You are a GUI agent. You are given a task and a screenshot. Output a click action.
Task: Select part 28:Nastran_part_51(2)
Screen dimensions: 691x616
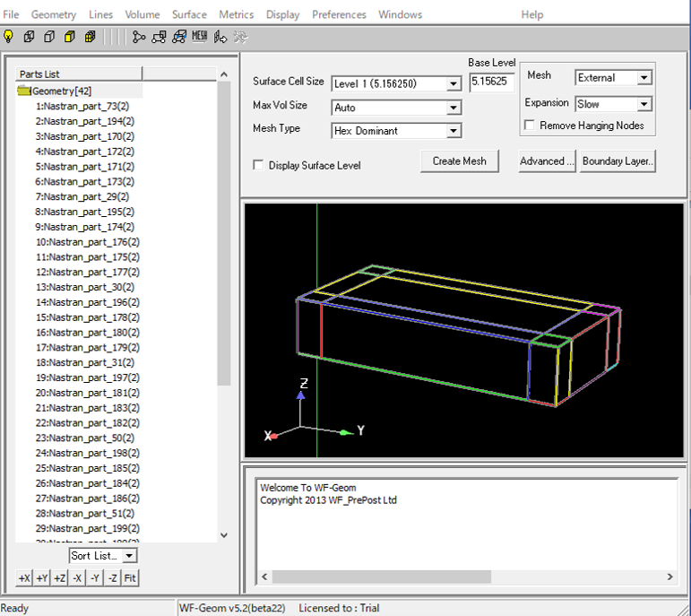(x=85, y=513)
